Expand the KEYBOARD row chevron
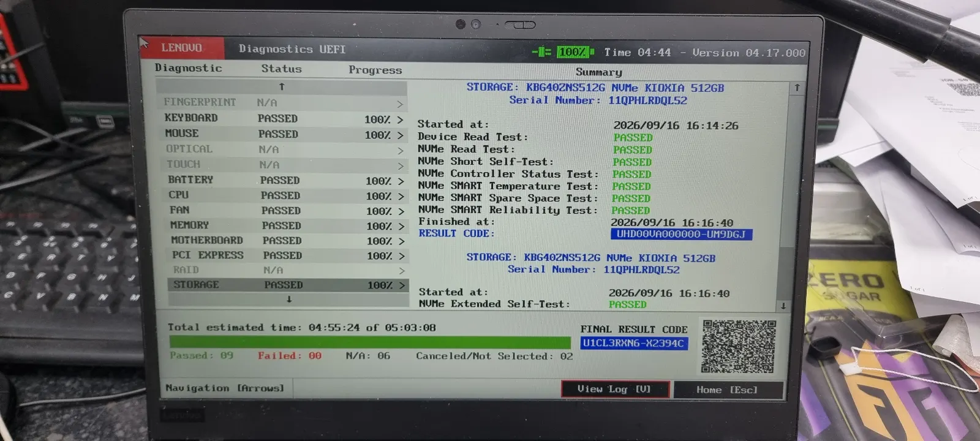 pos(400,119)
